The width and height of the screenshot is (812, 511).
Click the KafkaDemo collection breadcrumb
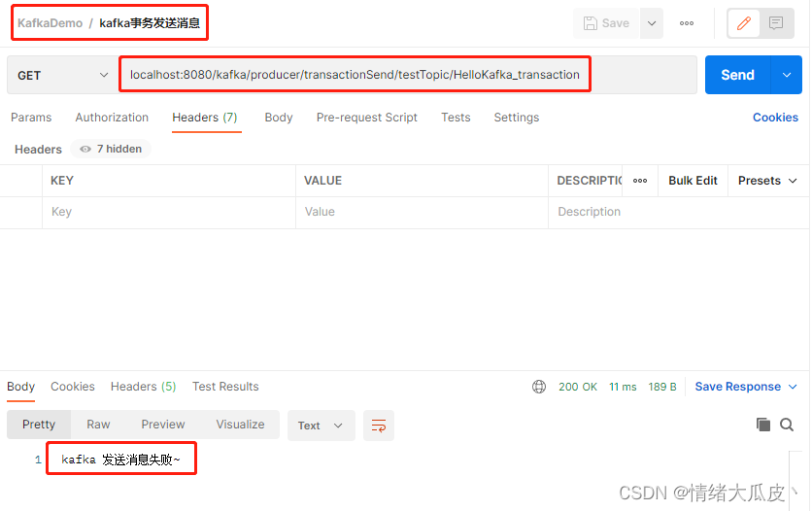[51, 23]
